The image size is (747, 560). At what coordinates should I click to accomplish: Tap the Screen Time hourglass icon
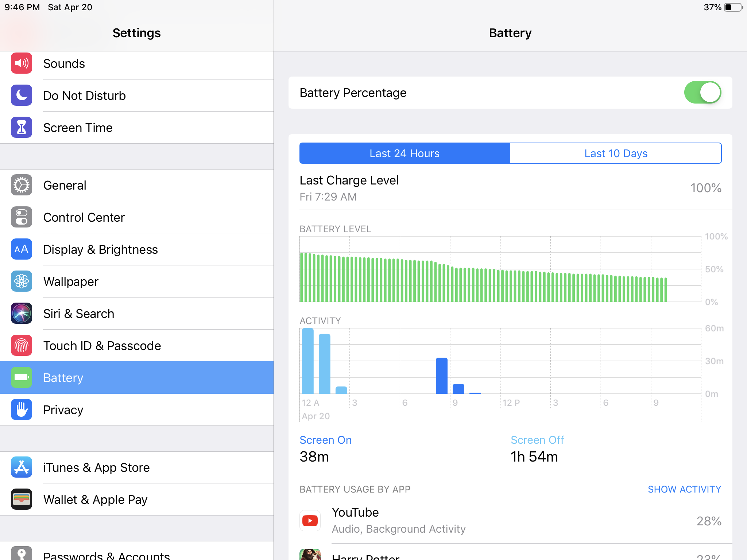[22, 128]
